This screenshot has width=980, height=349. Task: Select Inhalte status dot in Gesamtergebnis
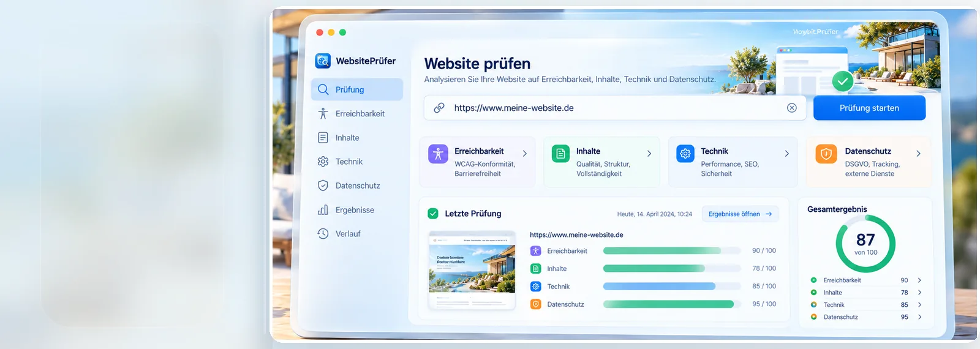813,292
